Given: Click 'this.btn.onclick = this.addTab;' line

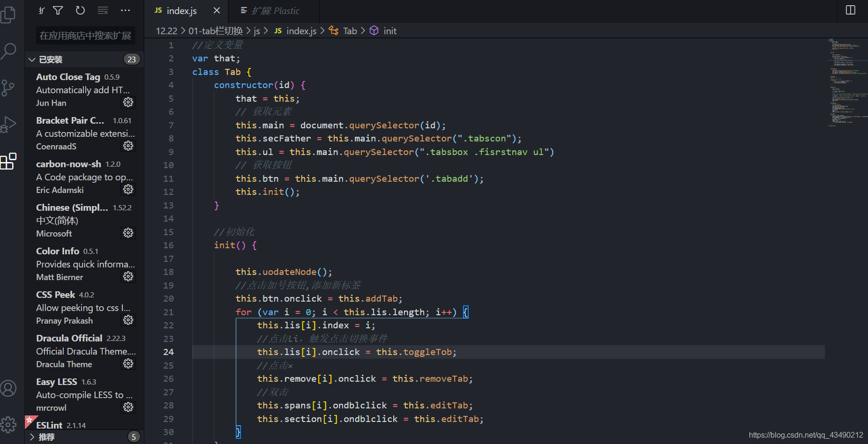Looking at the screenshot, I should tap(319, 299).
